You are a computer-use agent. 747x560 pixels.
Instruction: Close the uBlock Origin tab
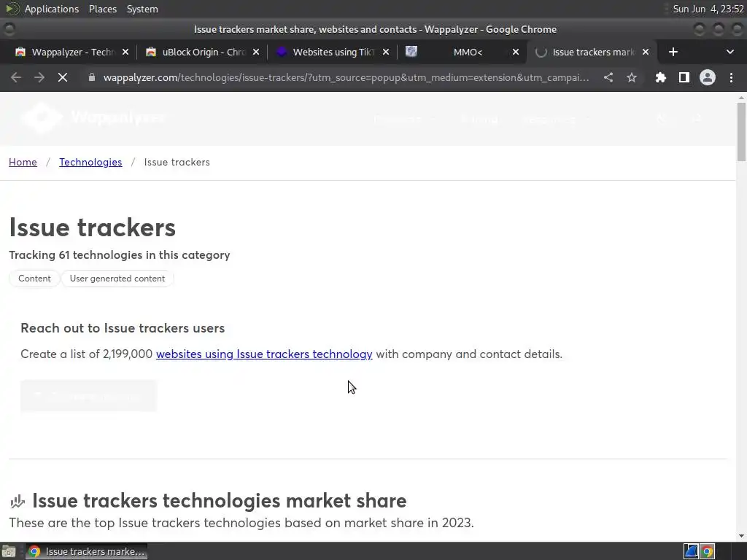[256, 52]
